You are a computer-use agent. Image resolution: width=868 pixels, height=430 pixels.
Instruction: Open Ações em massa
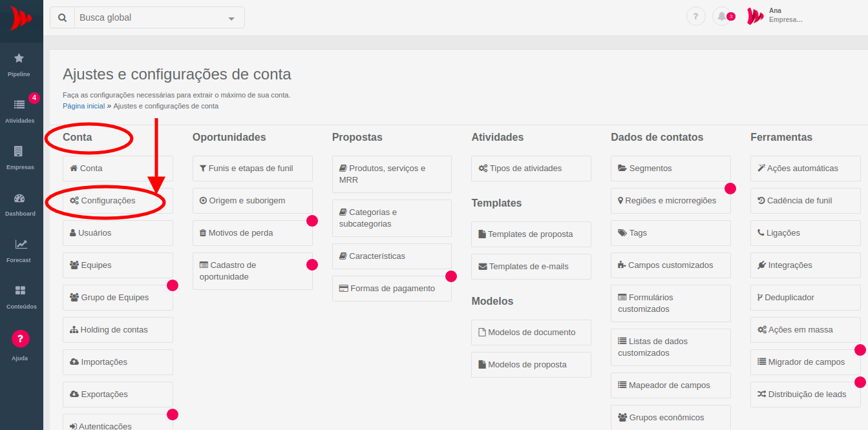[805, 330]
